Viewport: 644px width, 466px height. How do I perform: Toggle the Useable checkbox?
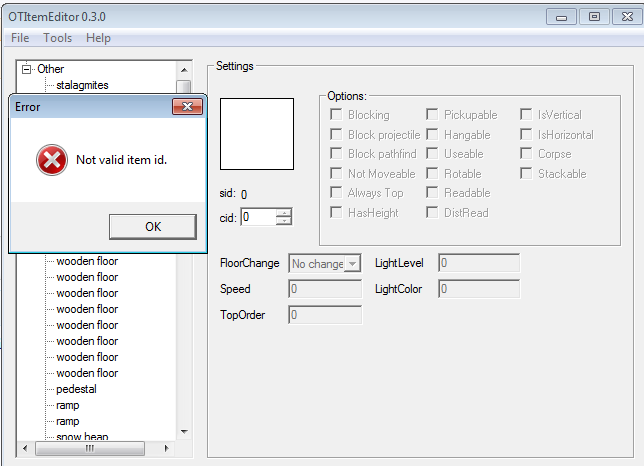(432, 154)
